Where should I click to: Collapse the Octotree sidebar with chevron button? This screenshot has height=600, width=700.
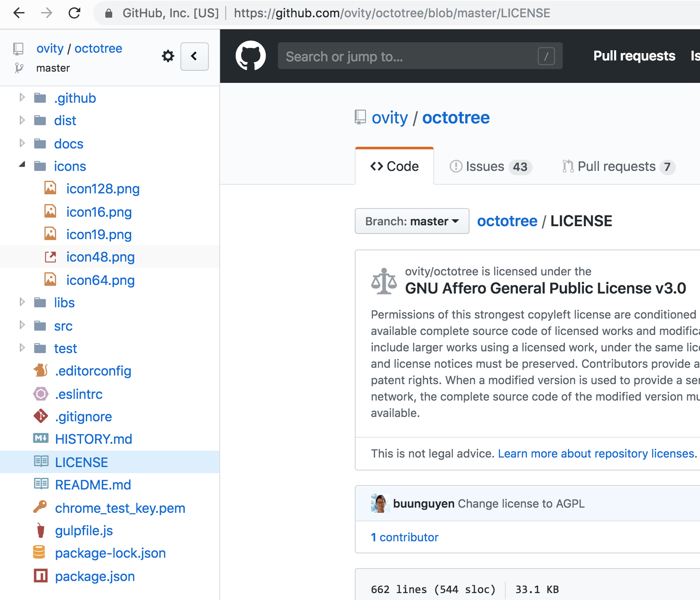[x=195, y=56]
